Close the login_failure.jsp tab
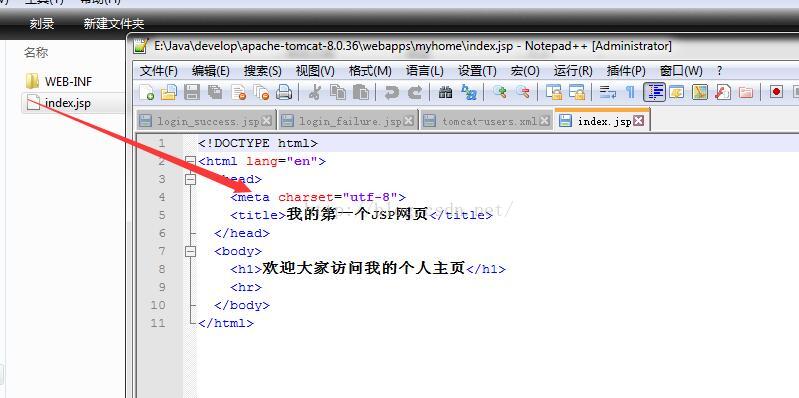The width and height of the screenshot is (799, 398). [409, 121]
